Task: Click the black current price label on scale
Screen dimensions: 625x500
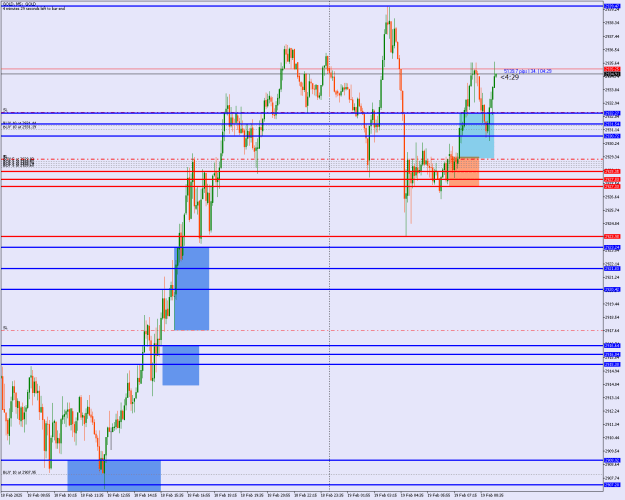Action: (x=612, y=75)
